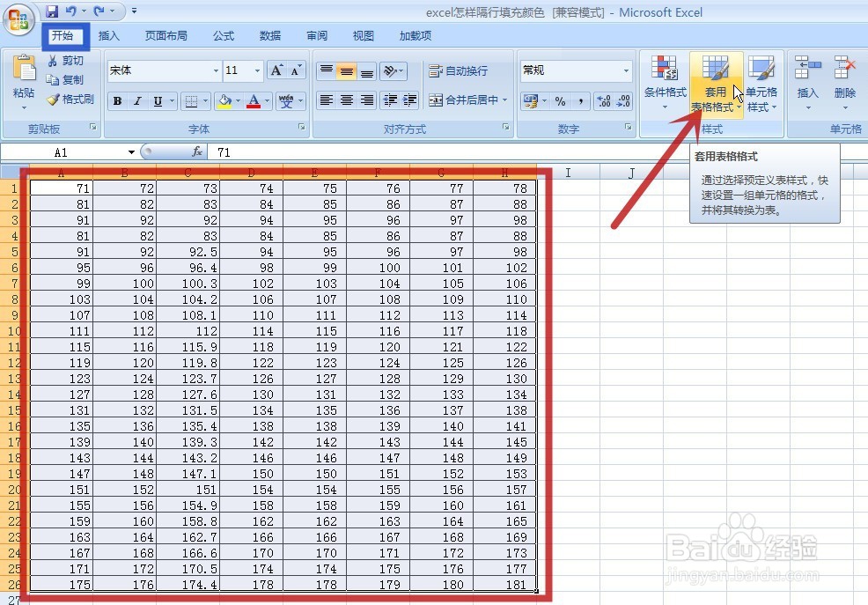Open 单元格样式 cell styles gallery
Image resolution: width=868 pixels, height=605 pixels.
point(761,83)
